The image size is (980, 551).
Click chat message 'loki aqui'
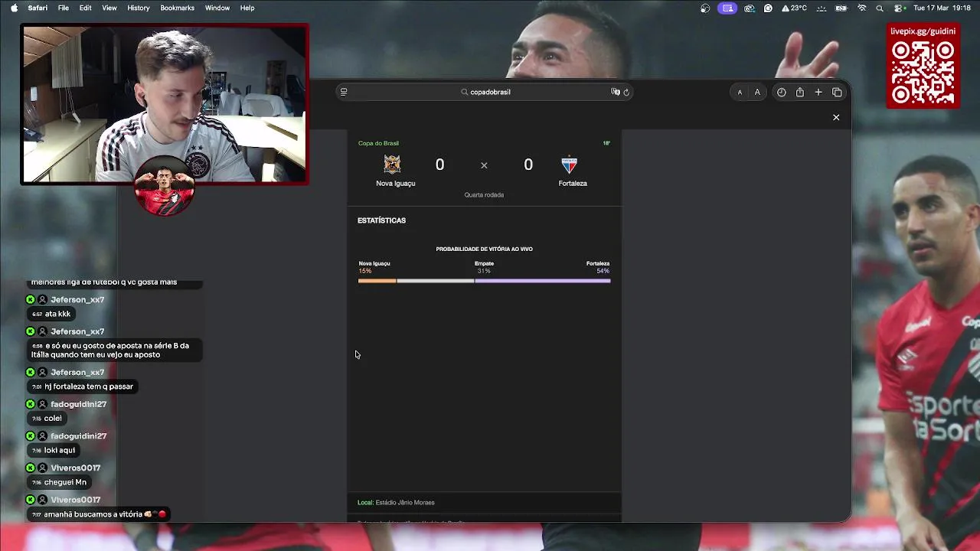pos(54,451)
